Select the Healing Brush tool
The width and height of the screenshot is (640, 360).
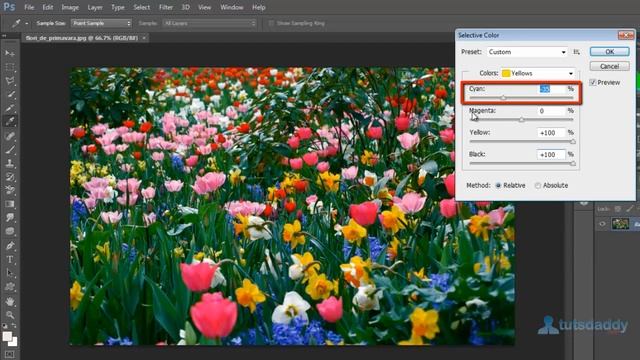point(10,136)
